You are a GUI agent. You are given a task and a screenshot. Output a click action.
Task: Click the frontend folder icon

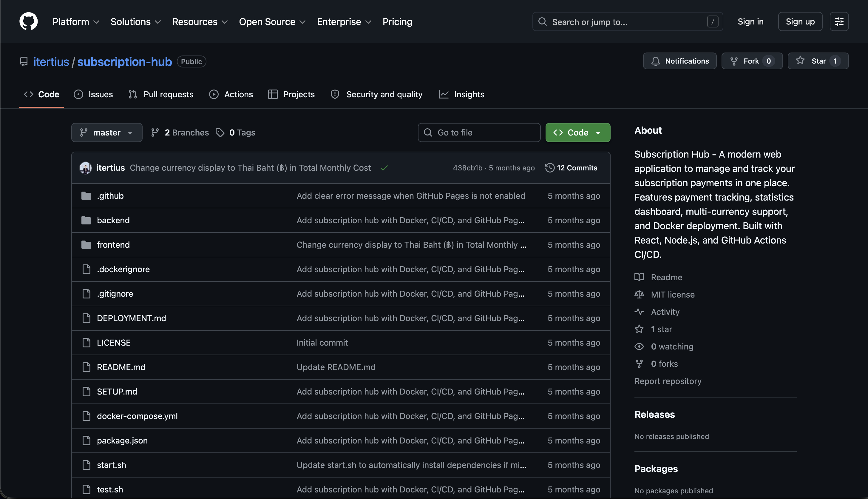(x=86, y=245)
